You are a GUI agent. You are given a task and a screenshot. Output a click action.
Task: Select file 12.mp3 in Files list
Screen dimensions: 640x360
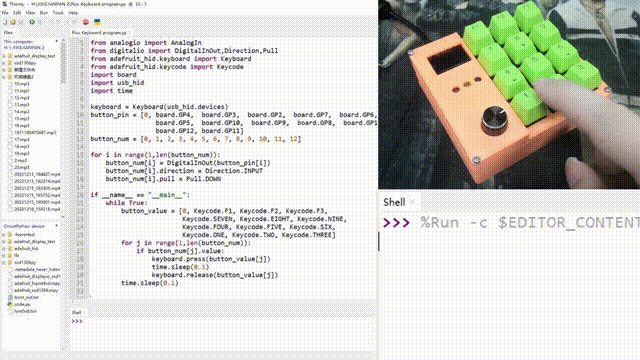click(x=22, y=98)
